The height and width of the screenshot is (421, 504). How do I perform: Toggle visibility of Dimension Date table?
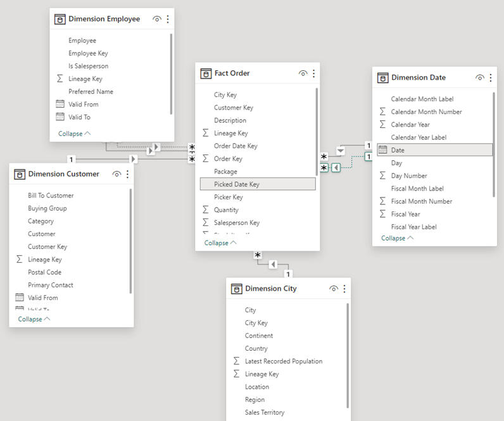click(480, 78)
